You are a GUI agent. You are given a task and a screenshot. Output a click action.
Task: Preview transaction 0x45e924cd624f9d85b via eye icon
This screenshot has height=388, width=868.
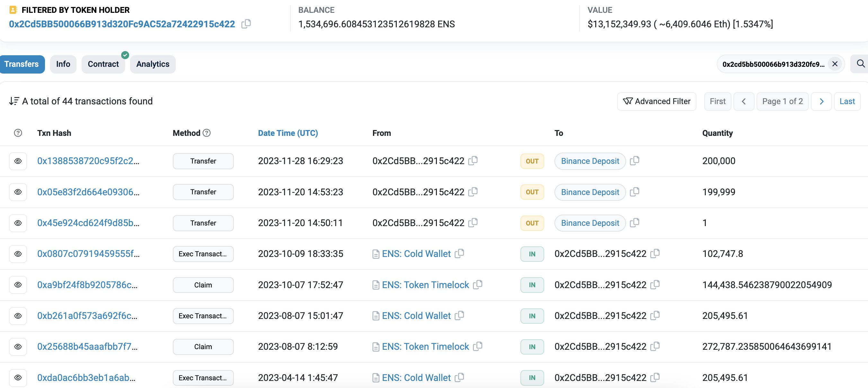(18, 223)
